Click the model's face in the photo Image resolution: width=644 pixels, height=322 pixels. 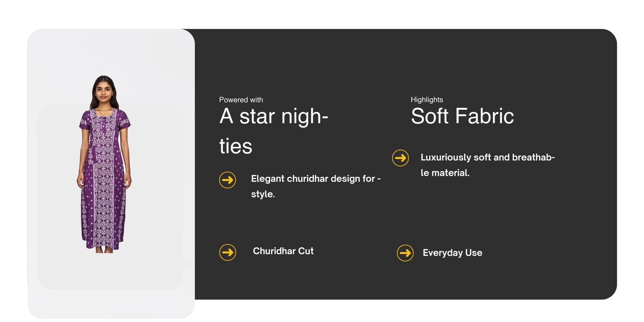click(x=104, y=91)
